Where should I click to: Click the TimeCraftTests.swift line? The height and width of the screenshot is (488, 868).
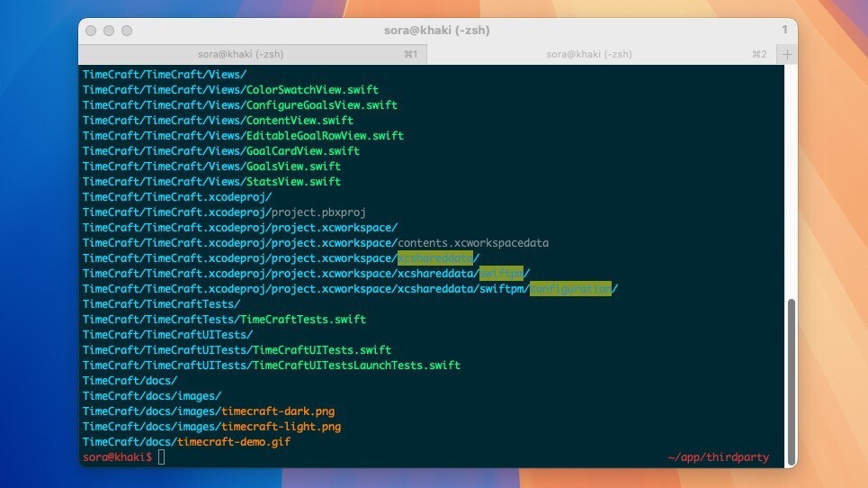(224, 319)
